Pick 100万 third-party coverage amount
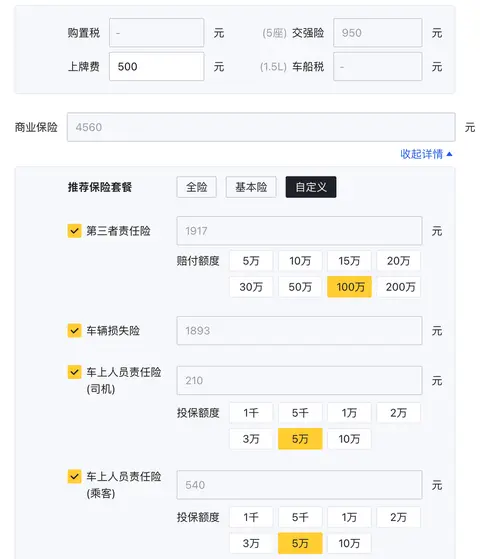This screenshot has width=480, height=559. point(349,287)
